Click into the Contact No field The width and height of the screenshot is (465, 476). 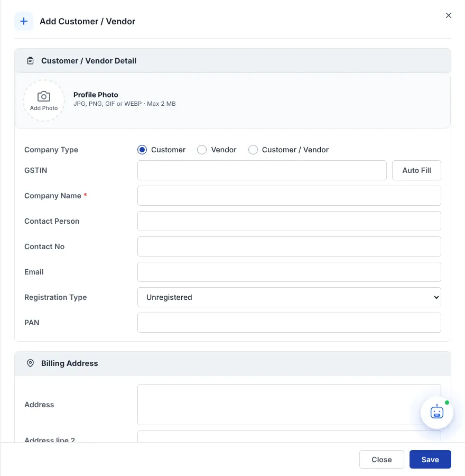click(x=289, y=246)
